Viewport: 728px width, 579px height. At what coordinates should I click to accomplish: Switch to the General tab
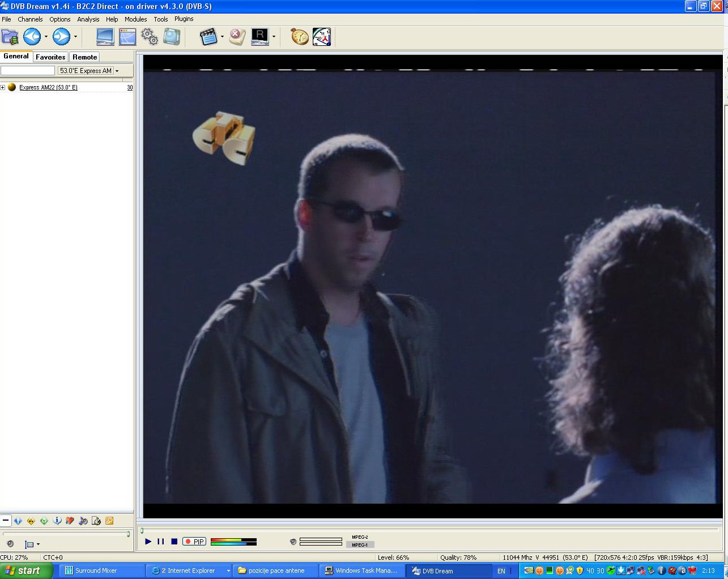coord(16,56)
